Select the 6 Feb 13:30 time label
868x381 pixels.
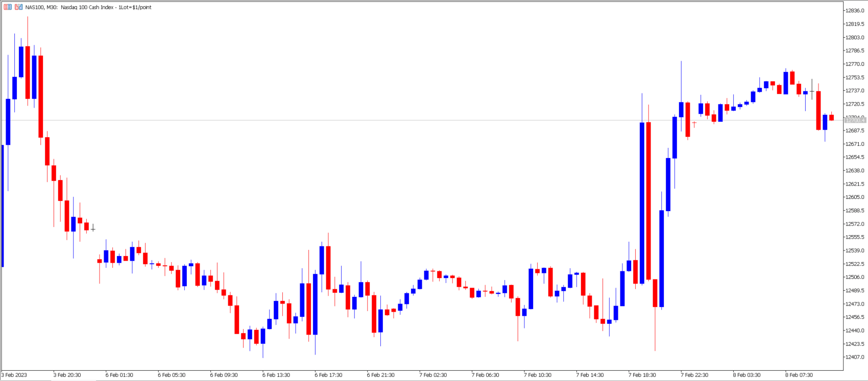coord(276,375)
